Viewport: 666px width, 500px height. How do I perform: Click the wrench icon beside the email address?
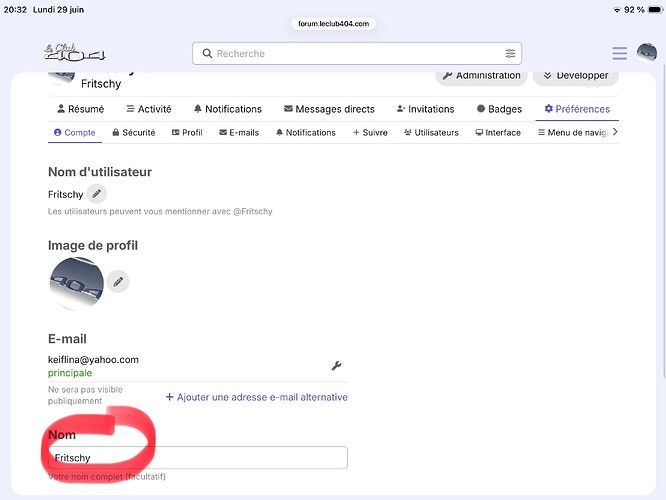click(x=336, y=366)
